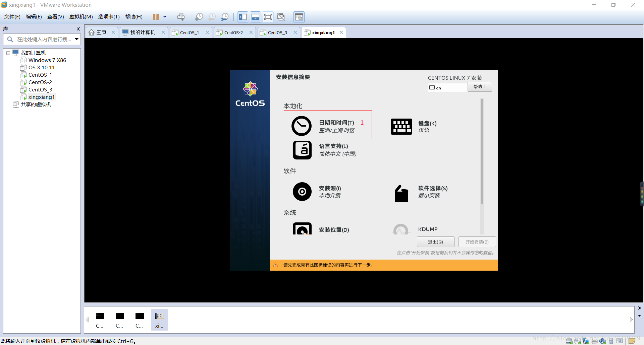The image size is (644, 345).
Task: Click the 开始安装(B) begin installation button
Action: point(477,242)
